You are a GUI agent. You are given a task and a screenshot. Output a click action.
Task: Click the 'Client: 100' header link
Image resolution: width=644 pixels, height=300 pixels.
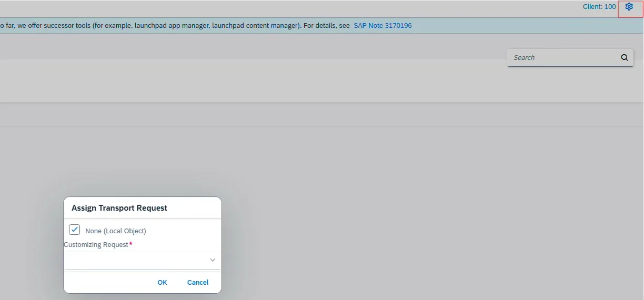599,7
